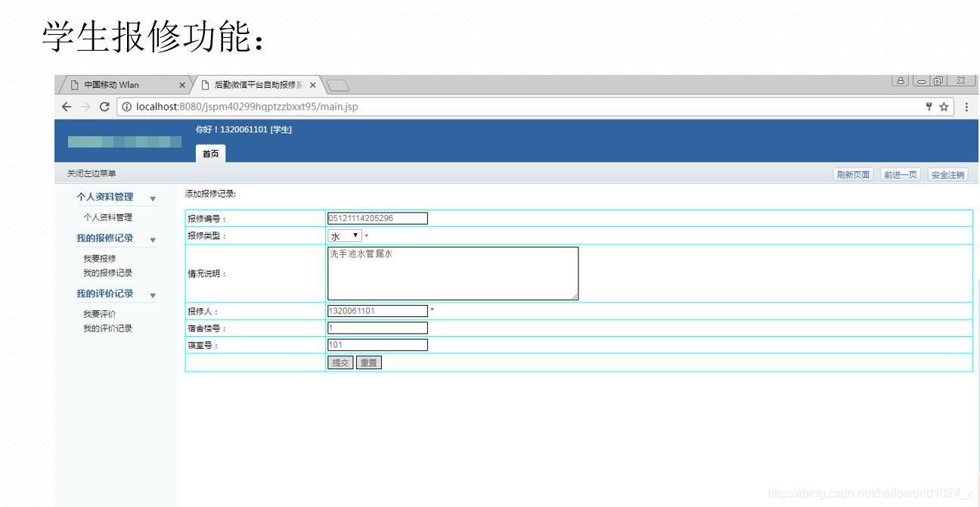Click the browser back arrow

(x=68, y=107)
